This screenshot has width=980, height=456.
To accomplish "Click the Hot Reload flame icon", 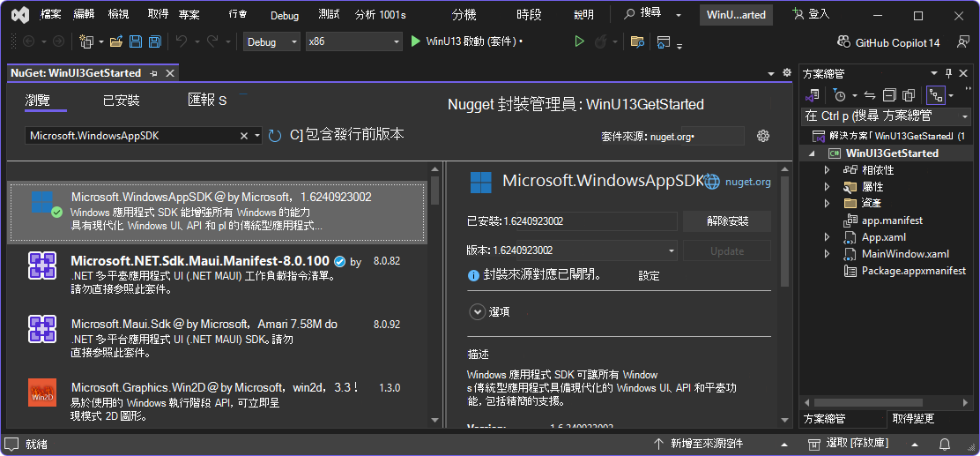I will tap(601, 42).
